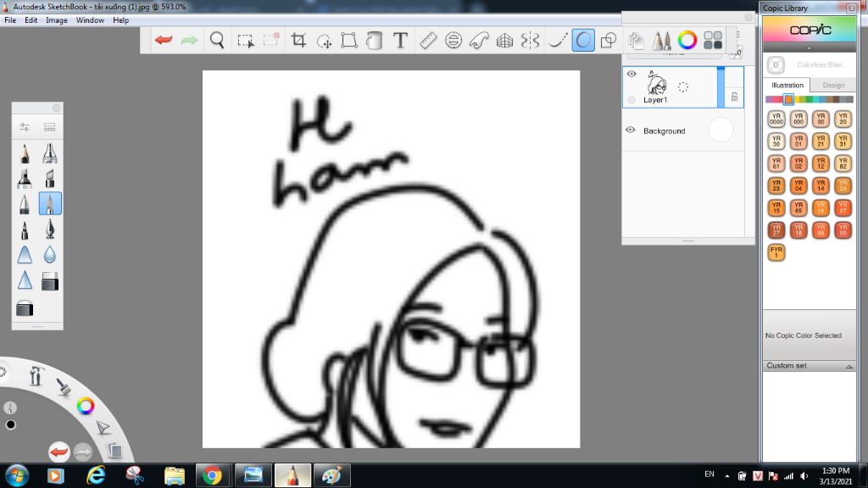Image resolution: width=868 pixels, height=488 pixels.
Task: Adjust the Layer1 blue opacity slider
Action: pos(721,87)
